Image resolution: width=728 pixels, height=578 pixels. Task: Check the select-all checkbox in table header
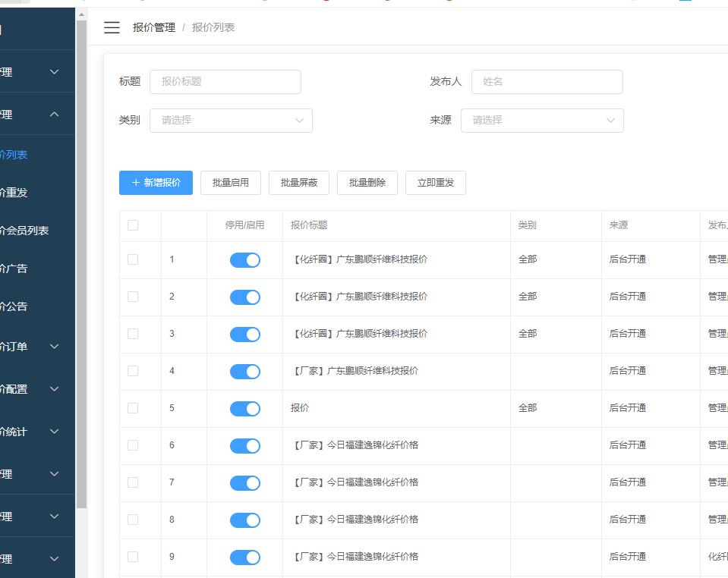[133, 225]
